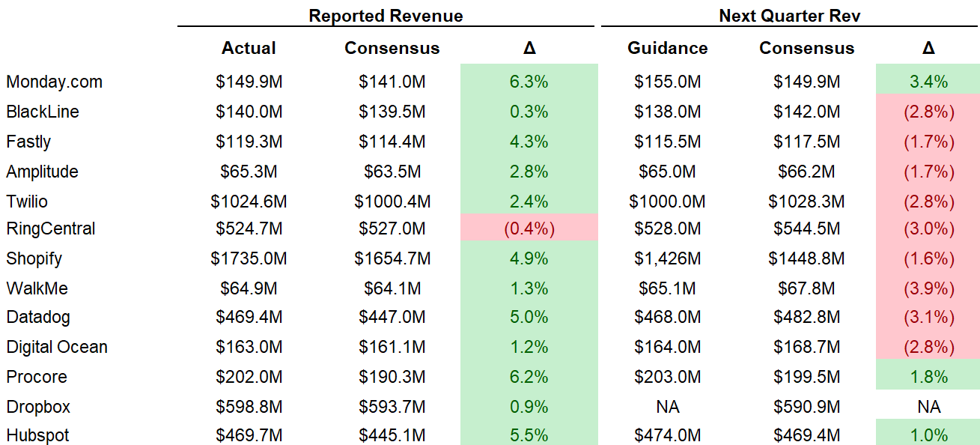Viewport: 980px width, 445px height.
Task: Click the 'Actual' column header
Action: click(x=249, y=48)
